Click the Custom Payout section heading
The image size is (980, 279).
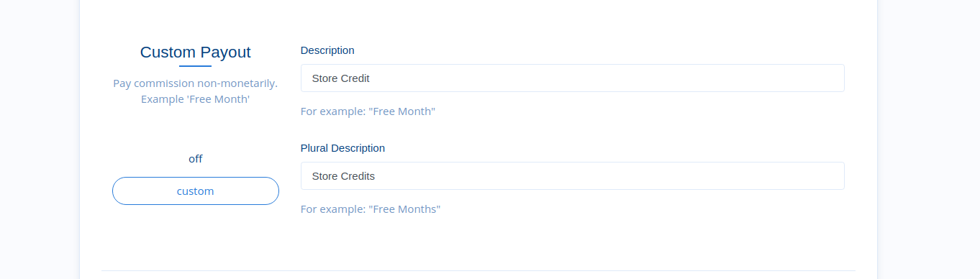pos(195,52)
